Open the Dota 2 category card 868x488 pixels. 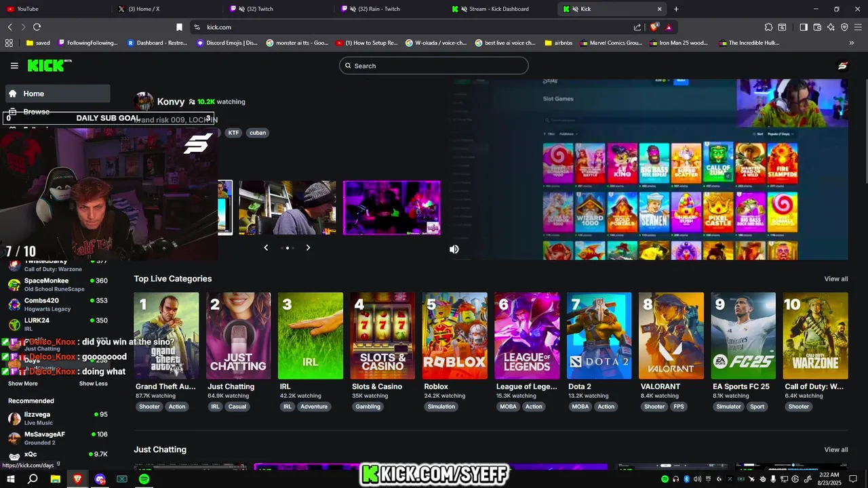point(599,335)
